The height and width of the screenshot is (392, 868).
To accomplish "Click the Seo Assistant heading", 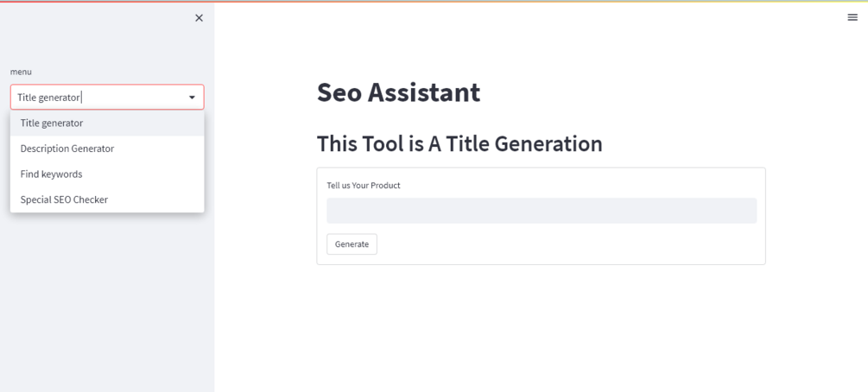I will click(x=398, y=92).
